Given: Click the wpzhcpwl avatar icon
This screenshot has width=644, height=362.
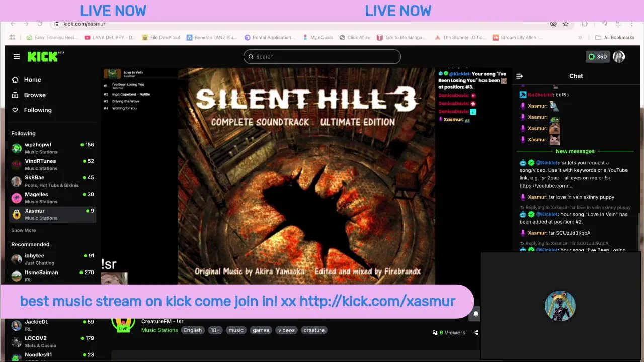Looking at the screenshot, I should (x=17, y=148).
